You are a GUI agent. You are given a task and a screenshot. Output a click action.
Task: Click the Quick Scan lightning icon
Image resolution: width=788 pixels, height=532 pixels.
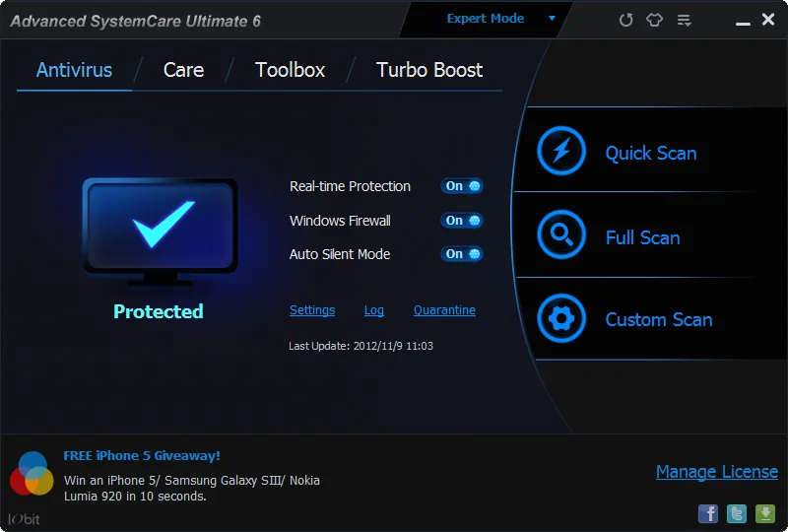[561, 151]
